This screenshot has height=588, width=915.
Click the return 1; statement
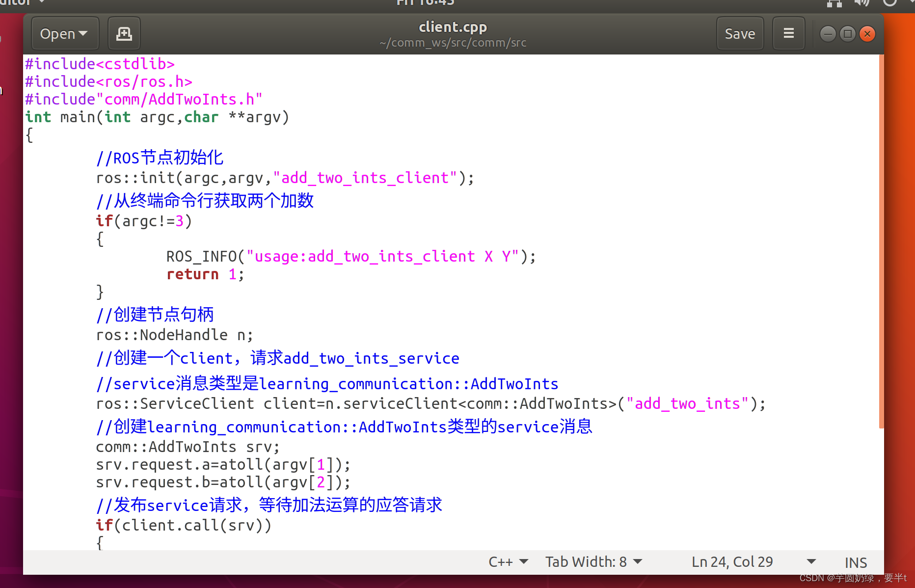[x=205, y=274]
